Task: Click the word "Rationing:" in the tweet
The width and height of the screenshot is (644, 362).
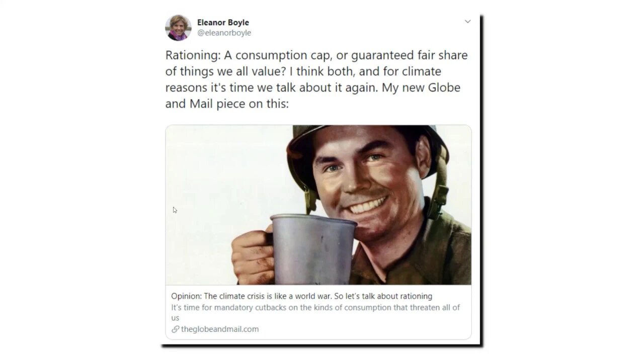Action: coord(193,55)
